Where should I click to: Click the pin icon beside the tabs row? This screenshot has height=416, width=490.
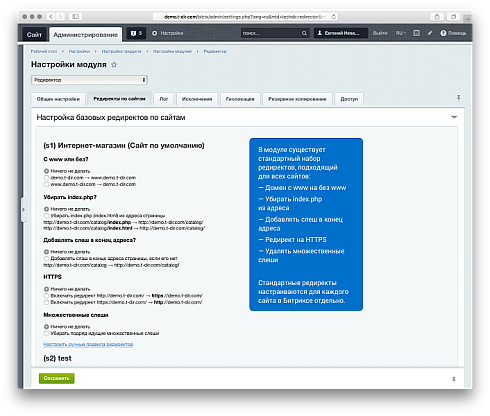pos(458,98)
